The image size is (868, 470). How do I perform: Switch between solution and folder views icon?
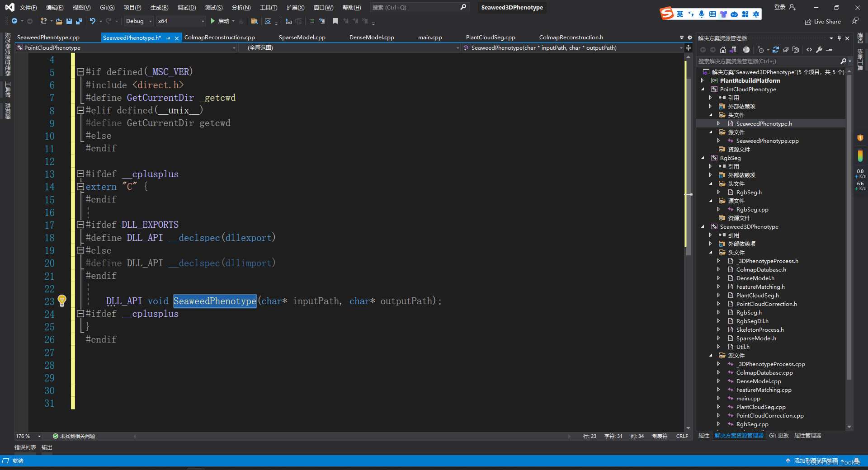pos(733,50)
